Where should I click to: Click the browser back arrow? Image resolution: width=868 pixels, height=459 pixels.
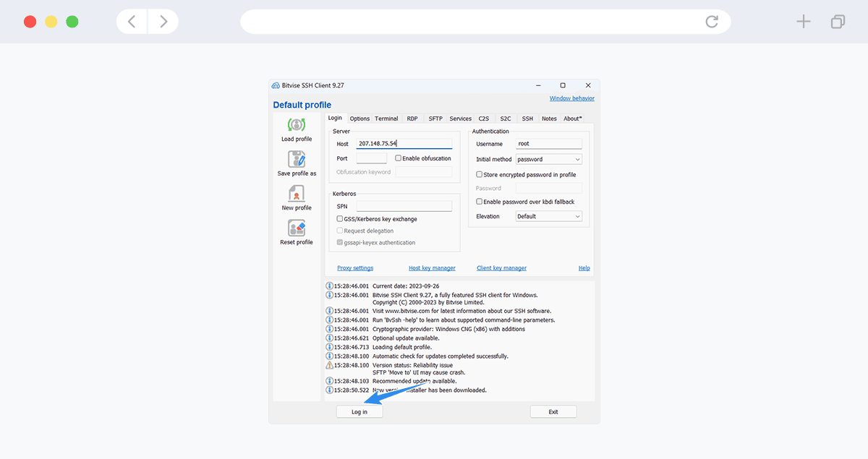[132, 22]
